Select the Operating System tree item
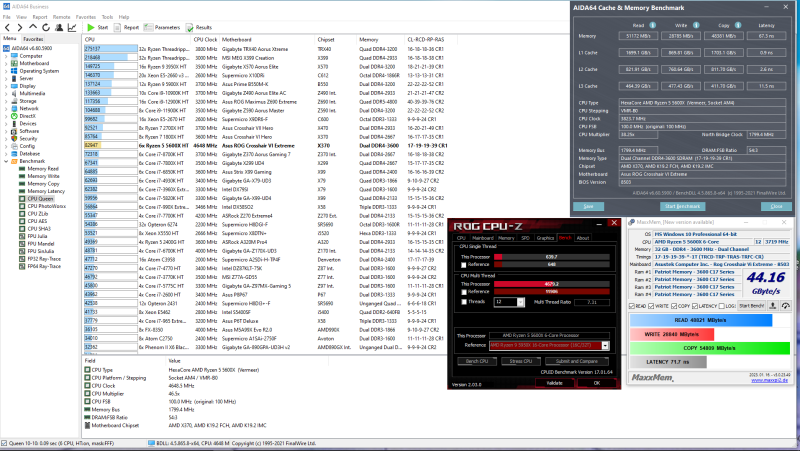Viewport: 800px width, 451px height. (39, 71)
